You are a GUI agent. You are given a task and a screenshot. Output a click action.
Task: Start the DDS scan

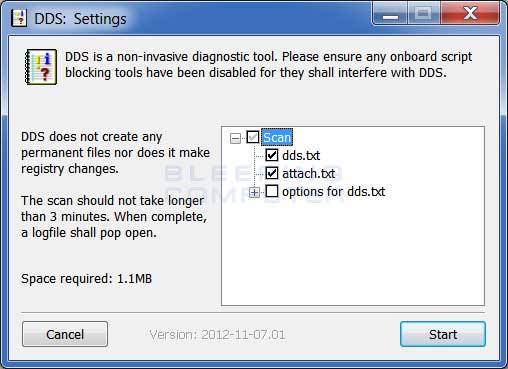coord(443,334)
